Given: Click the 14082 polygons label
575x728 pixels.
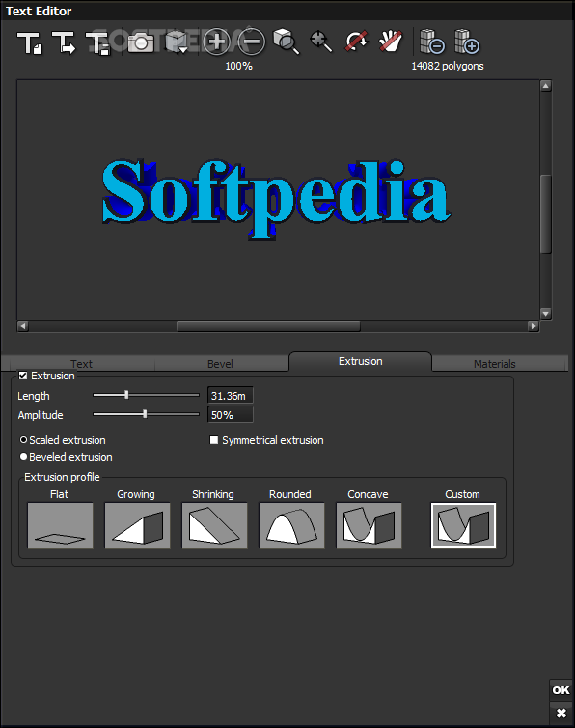Looking at the screenshot, I should (x=448, y=66).
